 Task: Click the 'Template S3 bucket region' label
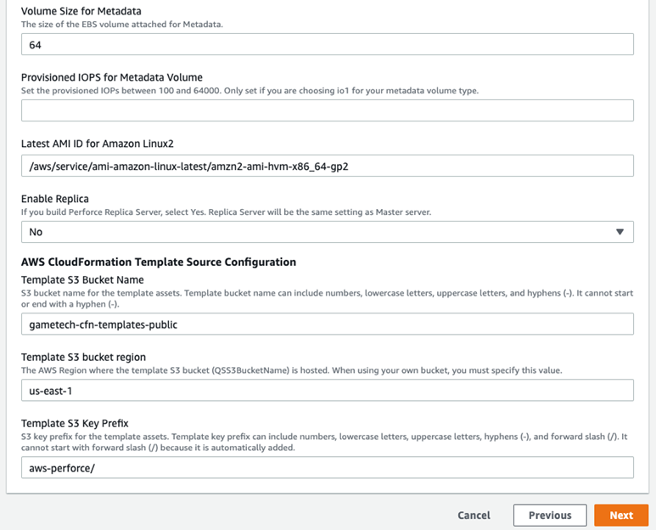pyautogui.click(x=83, y=357)
